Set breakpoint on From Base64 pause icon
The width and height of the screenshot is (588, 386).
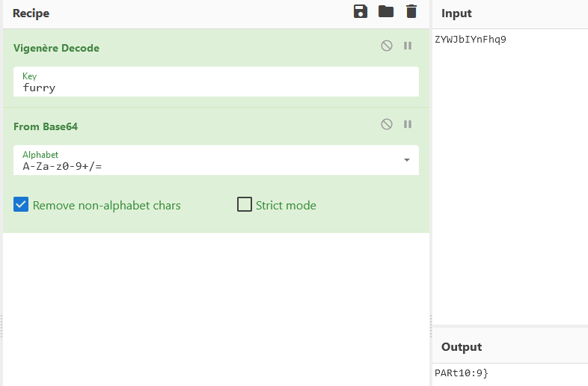pos(408,124)
